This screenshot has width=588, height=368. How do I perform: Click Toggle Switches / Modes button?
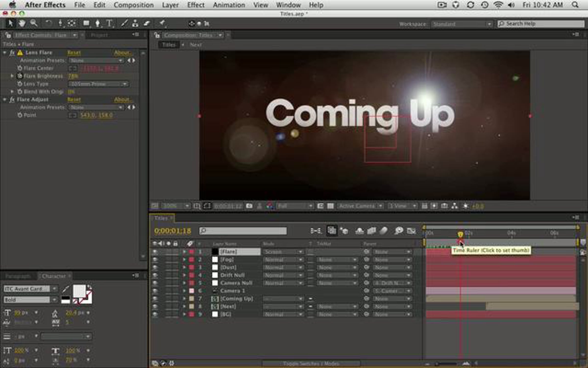311,363
